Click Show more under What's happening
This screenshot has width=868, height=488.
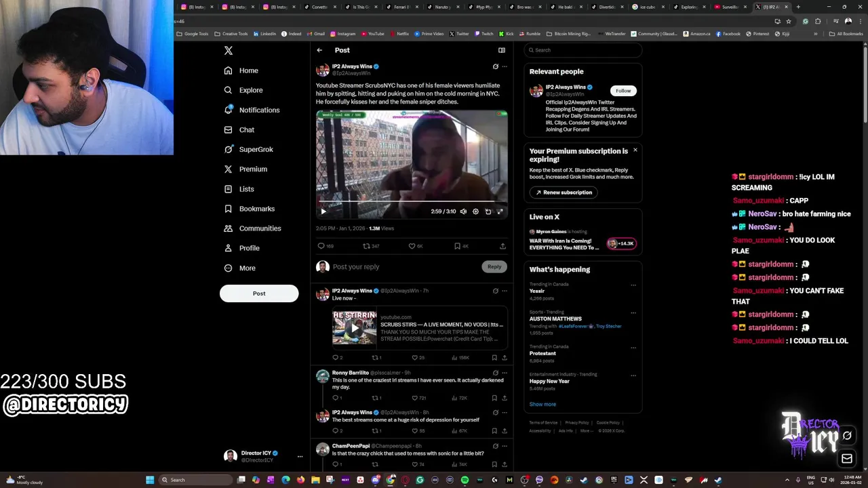[542, 405]
